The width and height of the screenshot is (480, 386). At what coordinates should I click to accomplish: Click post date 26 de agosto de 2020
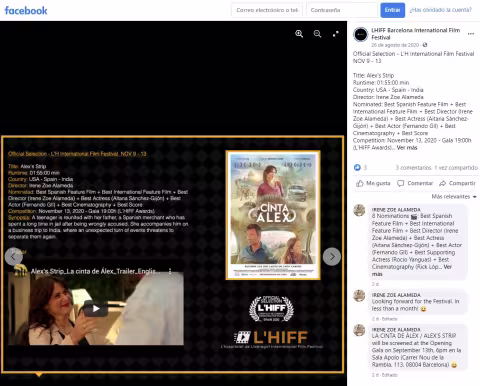click(395, 45)
